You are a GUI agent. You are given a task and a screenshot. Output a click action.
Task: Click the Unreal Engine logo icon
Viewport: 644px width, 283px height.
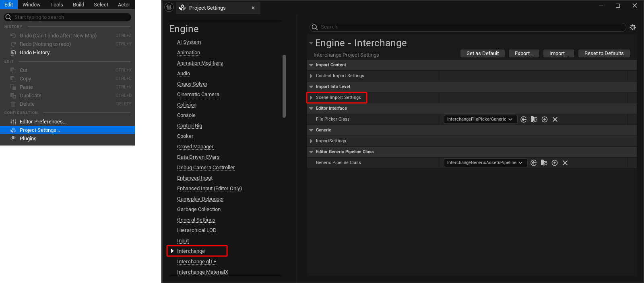point(169,7)
